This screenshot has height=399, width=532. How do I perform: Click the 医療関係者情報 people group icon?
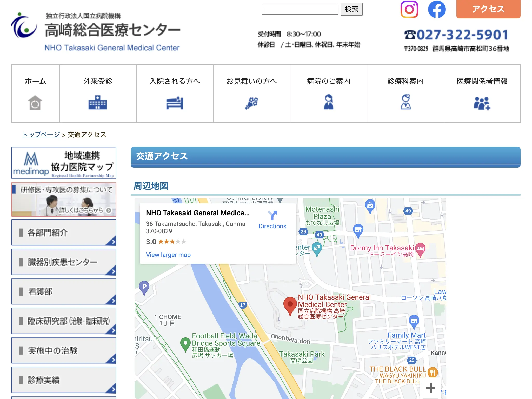482,103
